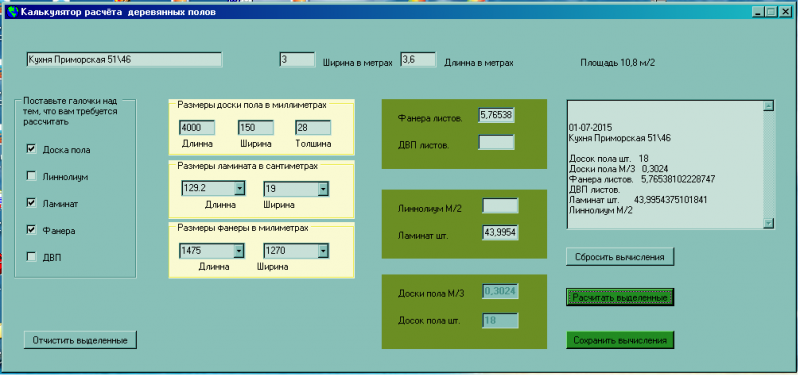Click the results log scroll down arrow

pyautogui.click(x=768, y=223)
